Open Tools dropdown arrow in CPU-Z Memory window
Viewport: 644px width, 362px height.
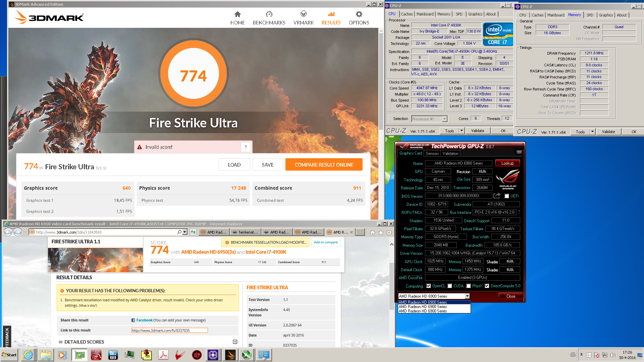coord(592,132)
